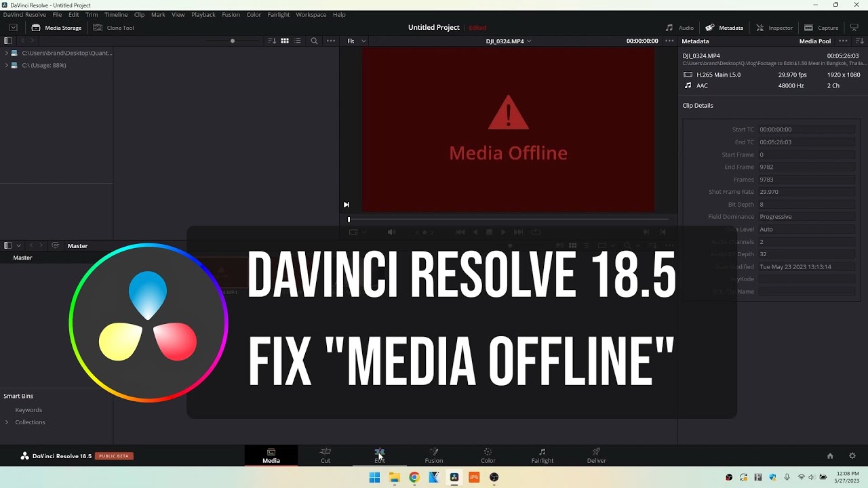The height and width of the screenshot is (488, 868).
Task: Expand the Collections smart bin
Action: click(x=7, y=422)
